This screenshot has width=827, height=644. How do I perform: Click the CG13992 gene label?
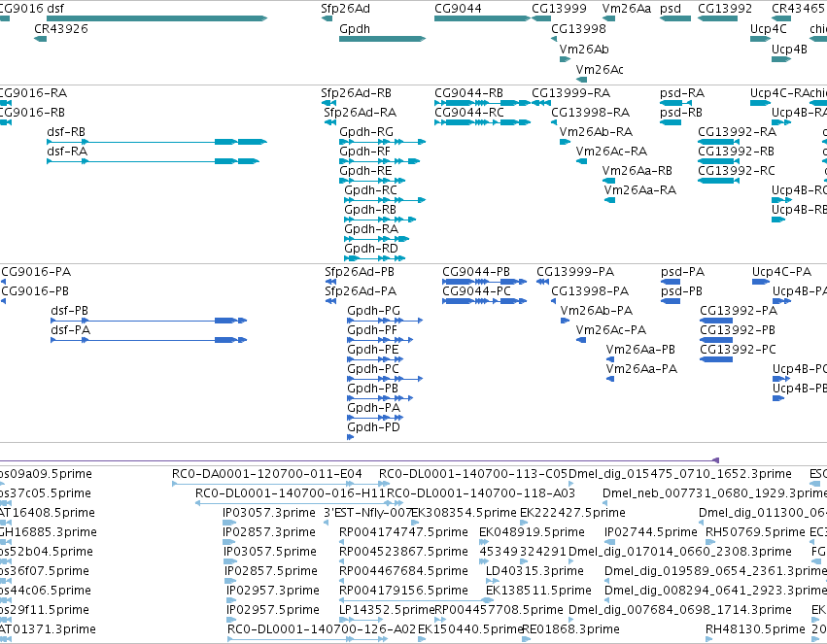pos(725,9)
